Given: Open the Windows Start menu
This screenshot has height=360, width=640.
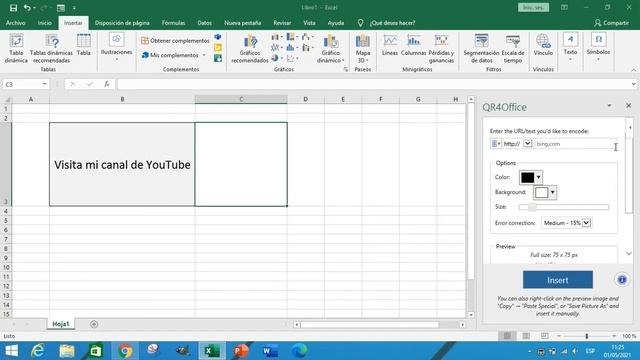Looking at the screenshot, I should coord(11,351).
